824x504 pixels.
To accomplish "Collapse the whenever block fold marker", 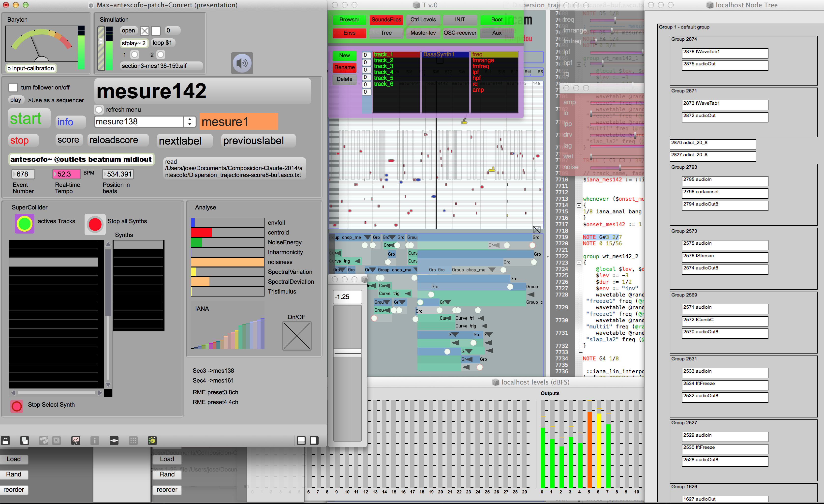I will tap(579, 205).
